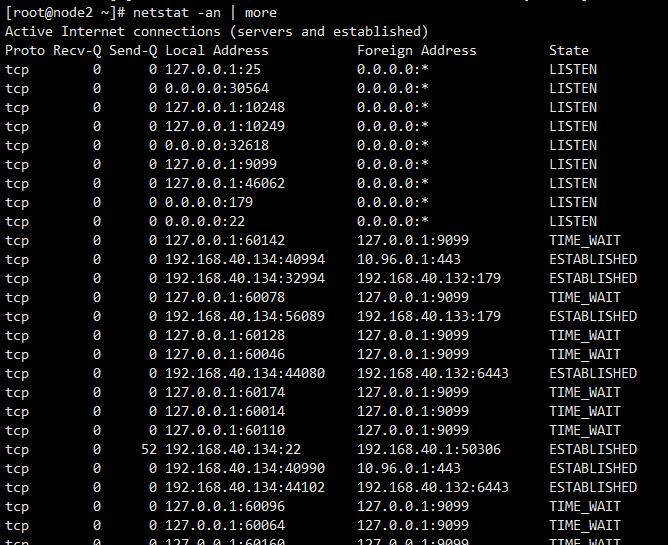Viewport: 668px width, 545px height.
Task: Click foreign address "192.168.40.1:50306"
Action: [429, 450]
